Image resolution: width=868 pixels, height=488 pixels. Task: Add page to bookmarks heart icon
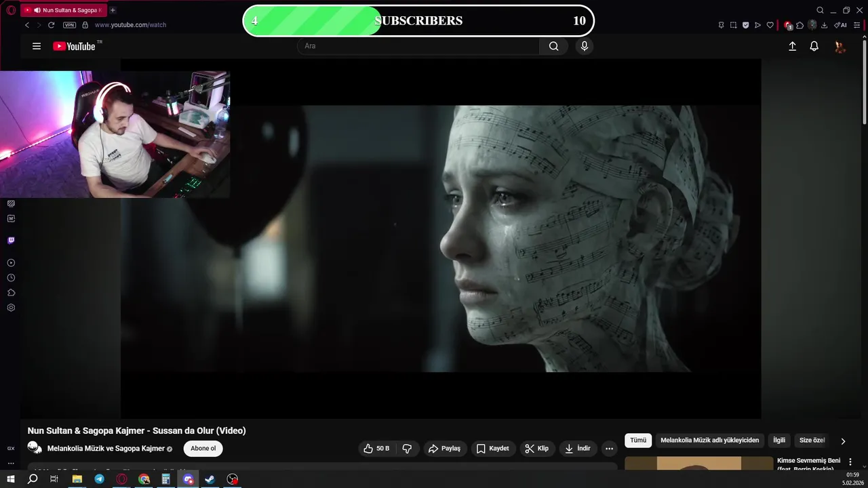tap(770, 25)
